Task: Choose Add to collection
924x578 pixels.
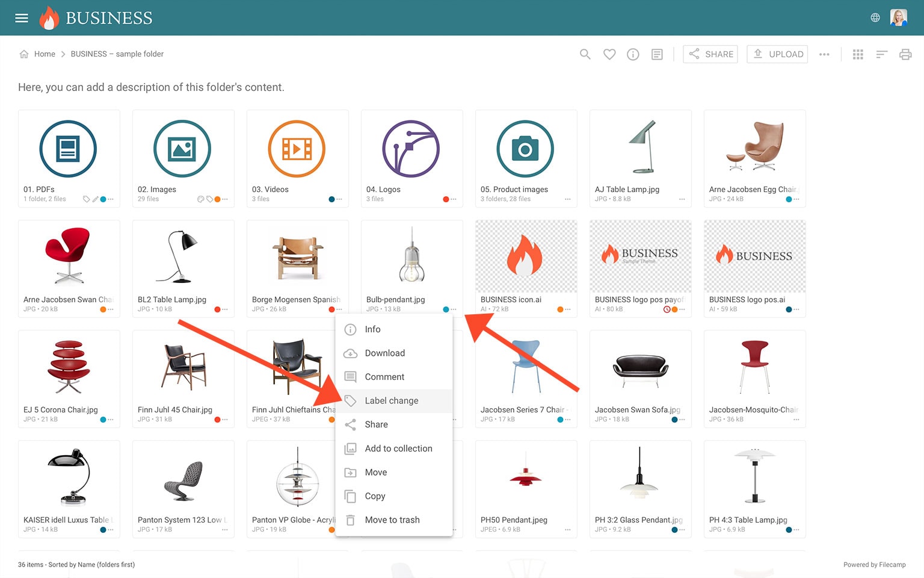Action: click(393, 449)
